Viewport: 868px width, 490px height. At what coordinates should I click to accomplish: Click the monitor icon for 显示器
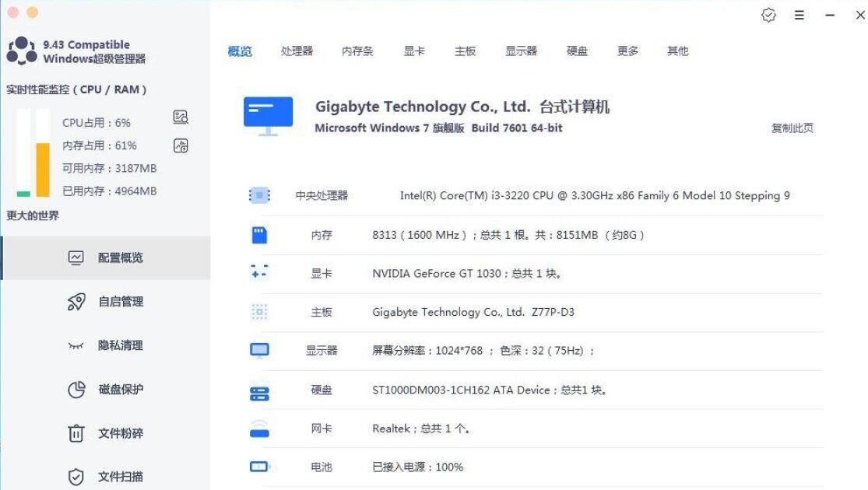coord(259,351)
